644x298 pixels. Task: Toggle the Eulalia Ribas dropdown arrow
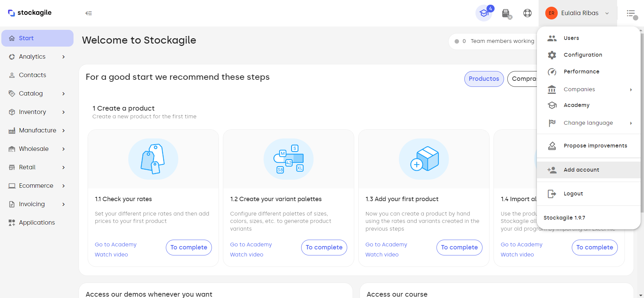pyautogui.click(x=607, y=13)
